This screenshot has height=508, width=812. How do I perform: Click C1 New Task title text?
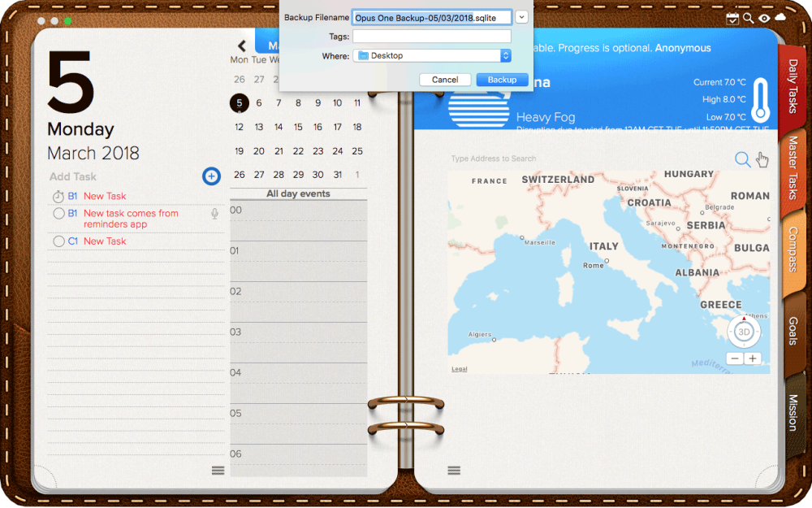[105, 241]
